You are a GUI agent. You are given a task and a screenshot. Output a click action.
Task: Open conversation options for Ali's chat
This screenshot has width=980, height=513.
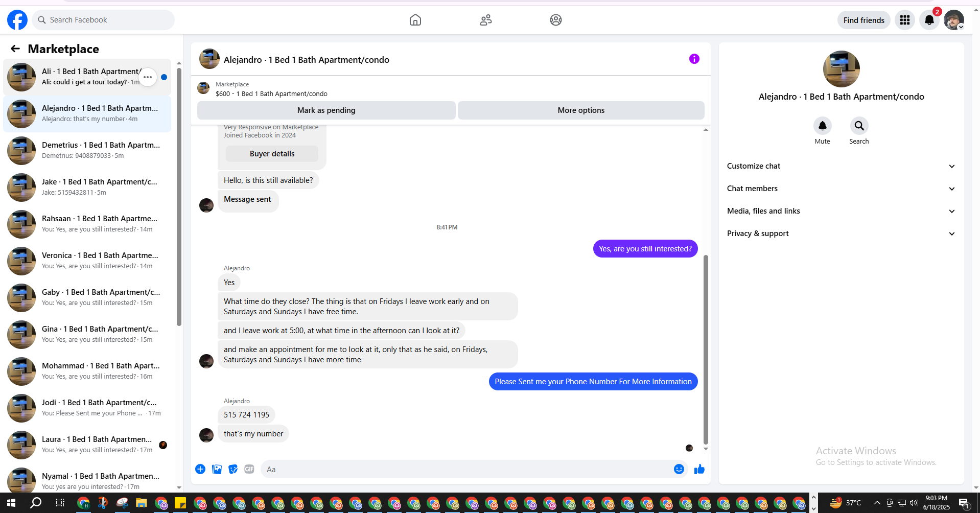[x=148, y=77]
